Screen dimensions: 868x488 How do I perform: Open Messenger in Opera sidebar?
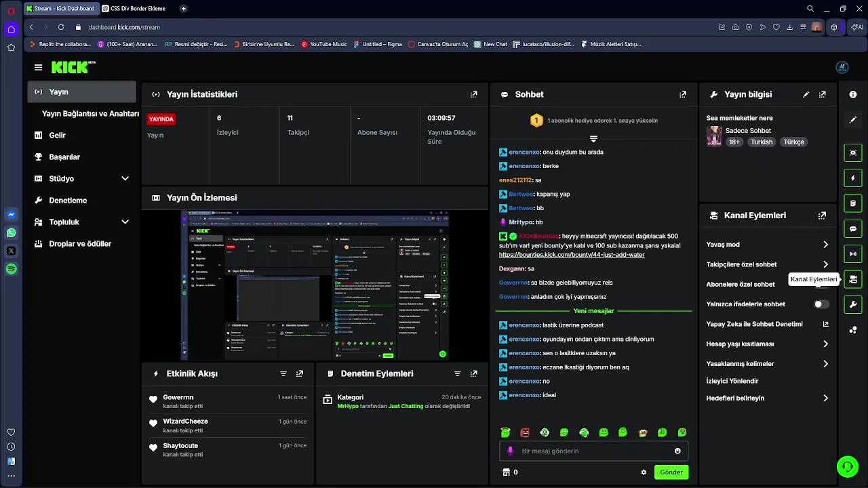tap(11, 214)
